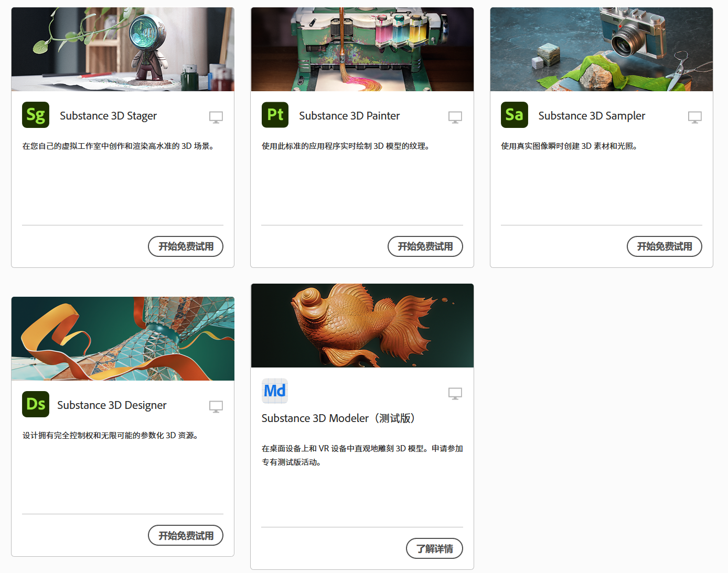Click Stager description 在您自己的虚拟工作室中创作
Viewport: 728px width, 573px height.
(x=119, y=146)
